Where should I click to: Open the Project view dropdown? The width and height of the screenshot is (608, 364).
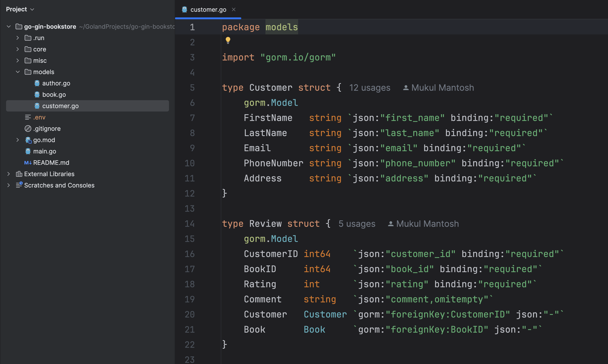point(32,9)
